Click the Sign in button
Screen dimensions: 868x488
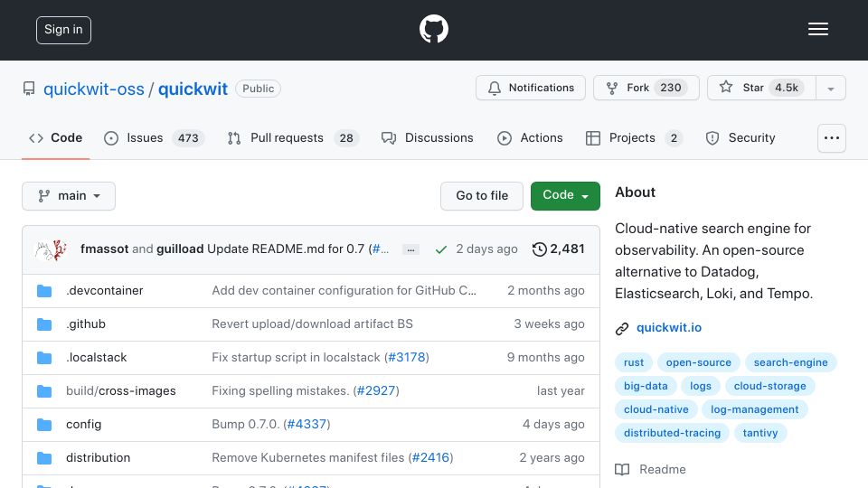(63, 30)
